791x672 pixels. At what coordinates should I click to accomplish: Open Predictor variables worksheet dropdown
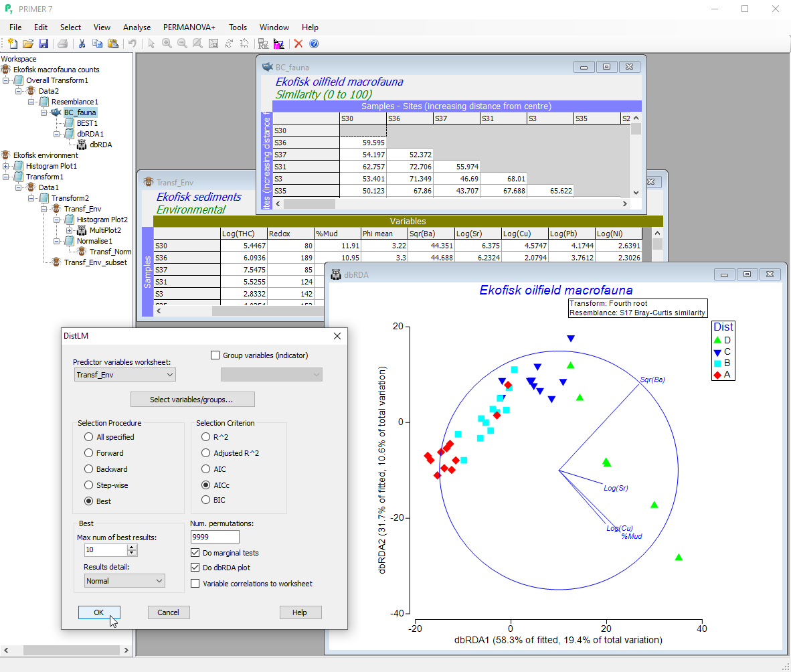(x=124, y=375)
